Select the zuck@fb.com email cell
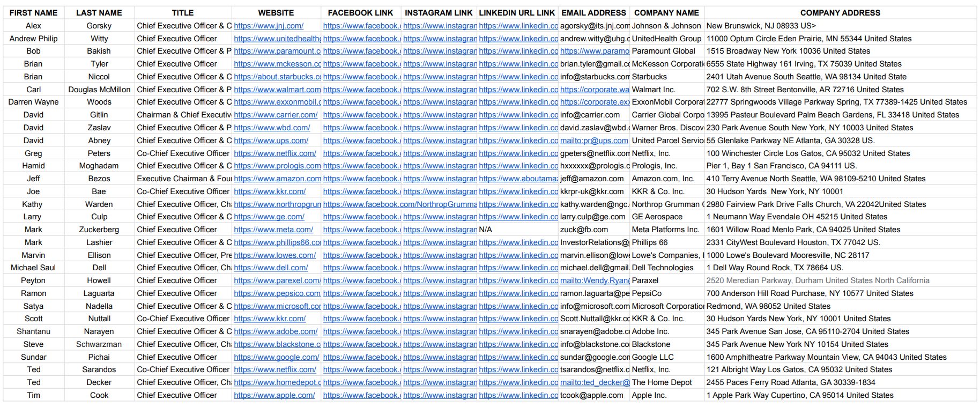The image size is (980, 407). click(x=594, y=230)
